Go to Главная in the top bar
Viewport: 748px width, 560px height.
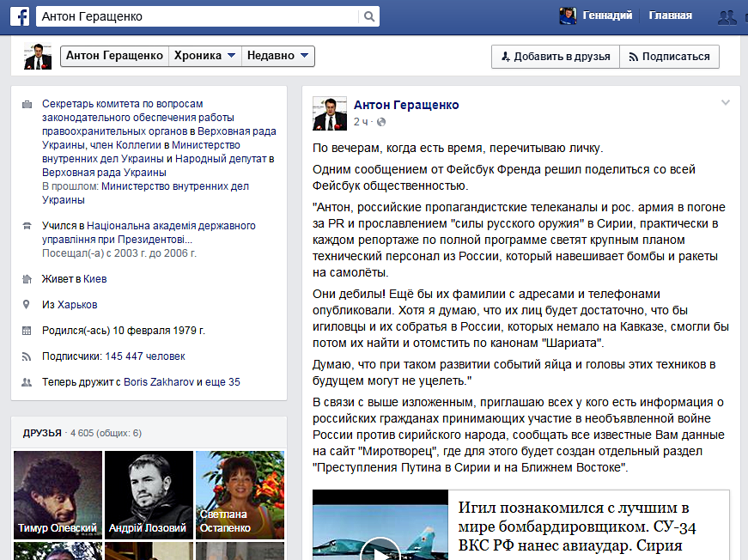[x=670, y=15]
